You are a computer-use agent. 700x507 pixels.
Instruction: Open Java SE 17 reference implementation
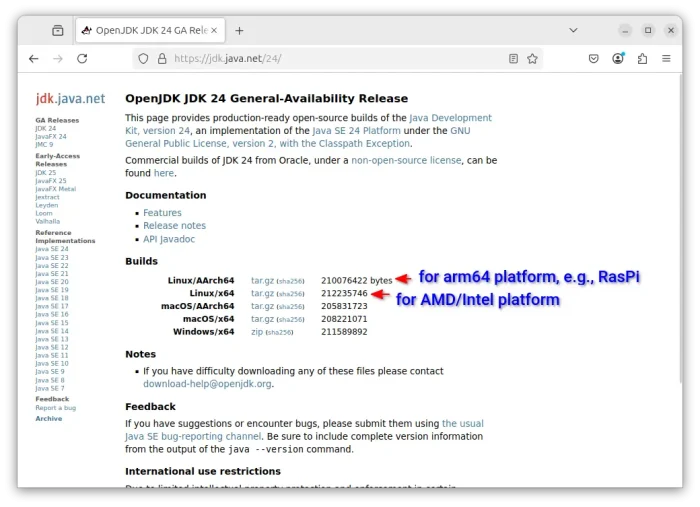click(52, 306)
